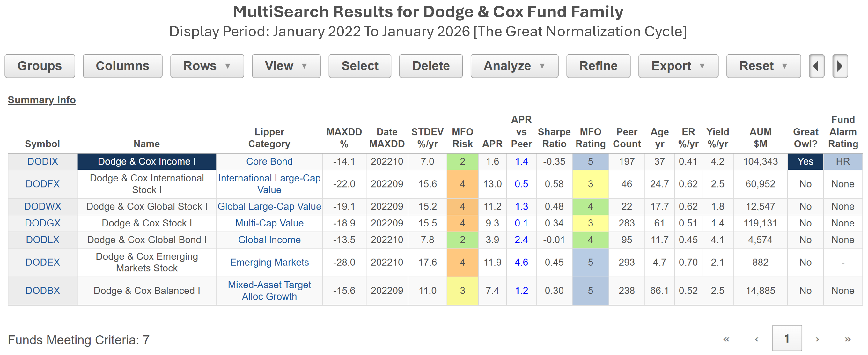Screen dimensions: 868x355
Task: Open the Emerging Markets category link
Action: 269,262
